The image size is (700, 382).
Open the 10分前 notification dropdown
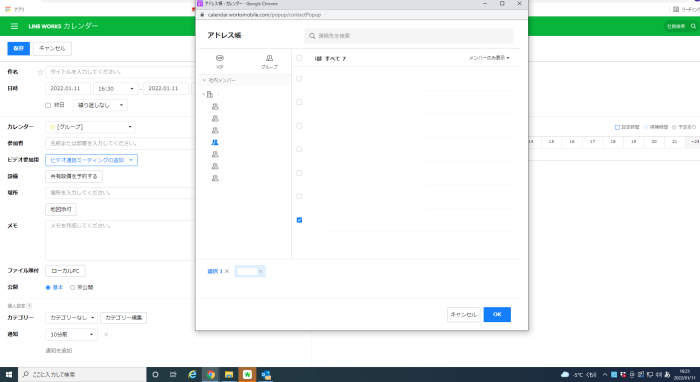point(71,334)
